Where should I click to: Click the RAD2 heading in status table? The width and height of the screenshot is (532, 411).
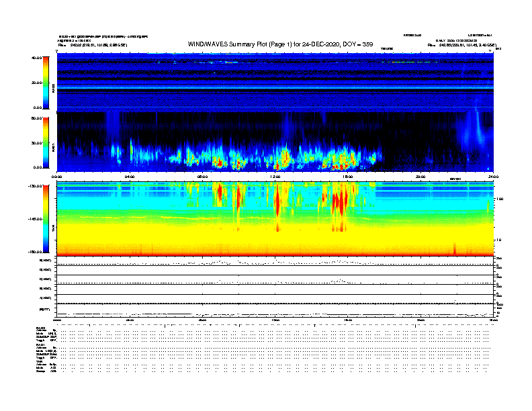[40, 328]
